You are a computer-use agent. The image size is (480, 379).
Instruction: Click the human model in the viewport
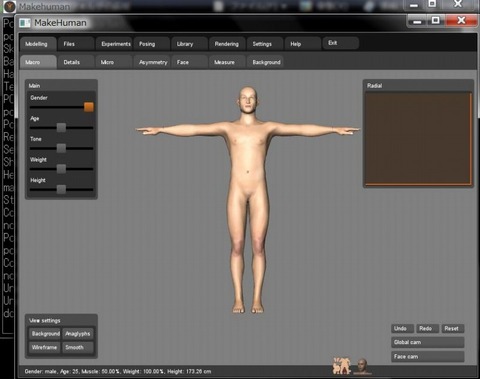click(248, 200)
